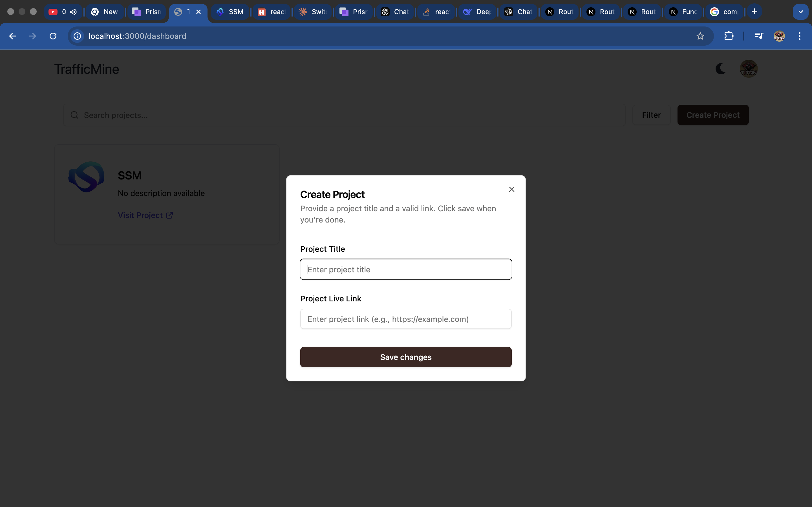Open a new tab with plus
The height and width of the screenshot is (507, 812).
point(754,12)
